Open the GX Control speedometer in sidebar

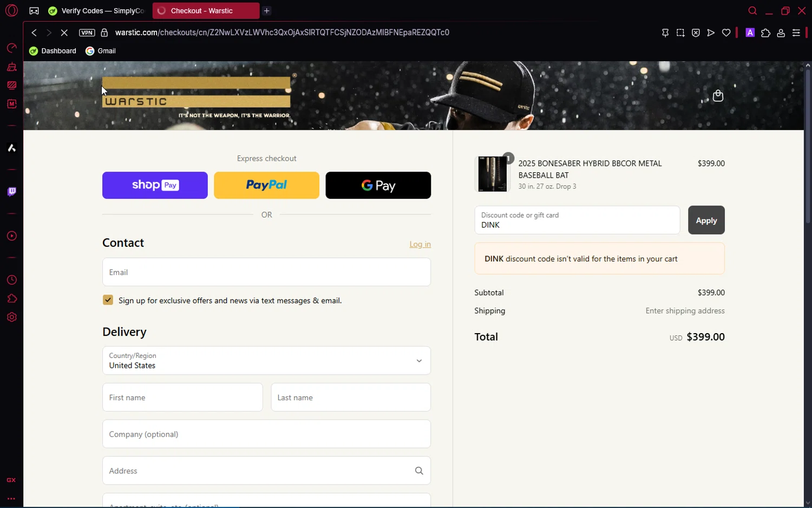pyautogui.click(x=11, y=48)
